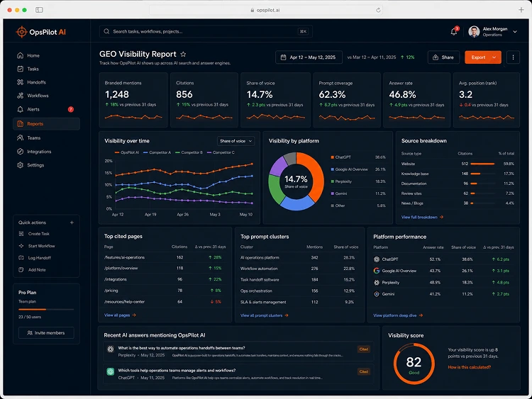Open View full breakdown link
This screenshot has height=399, width=532.
point(423,217)
